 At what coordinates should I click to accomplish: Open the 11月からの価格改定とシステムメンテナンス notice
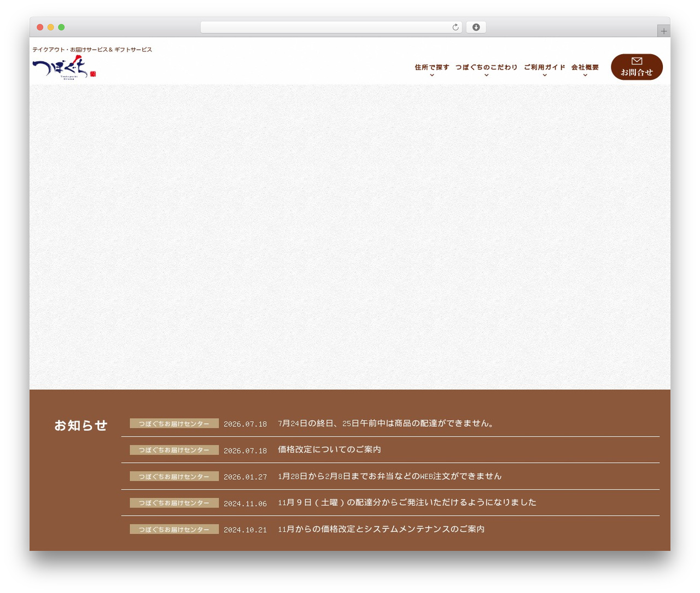point(381,530)
